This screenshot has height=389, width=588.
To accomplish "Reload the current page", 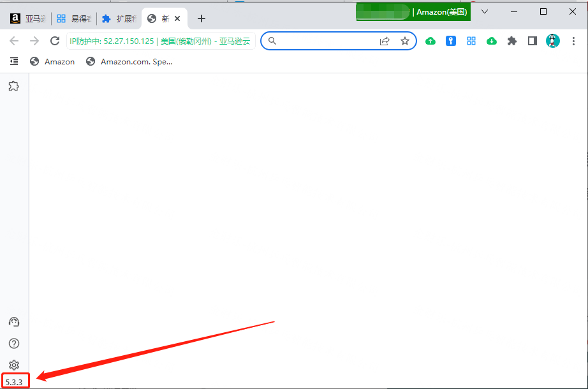I will [55, 41].
